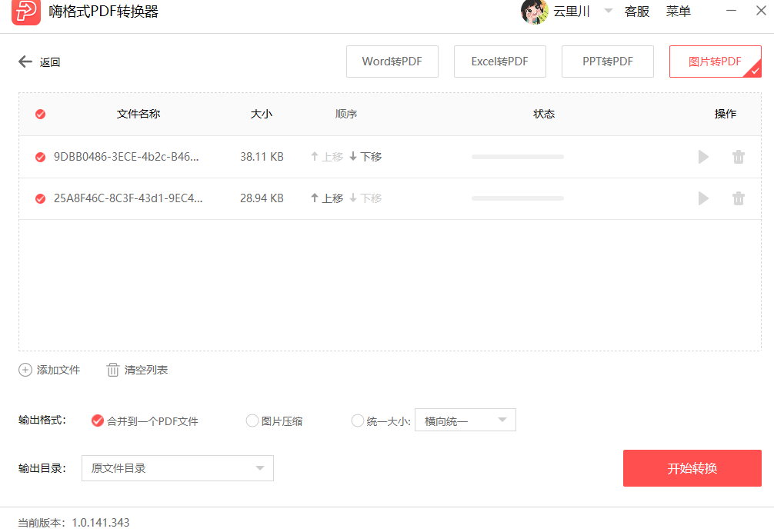Image resolution: width=774 pixels, height=532 pixels.
Task: Click the 状态 column header
Action: pyautogui.click(x=544, y=114)
